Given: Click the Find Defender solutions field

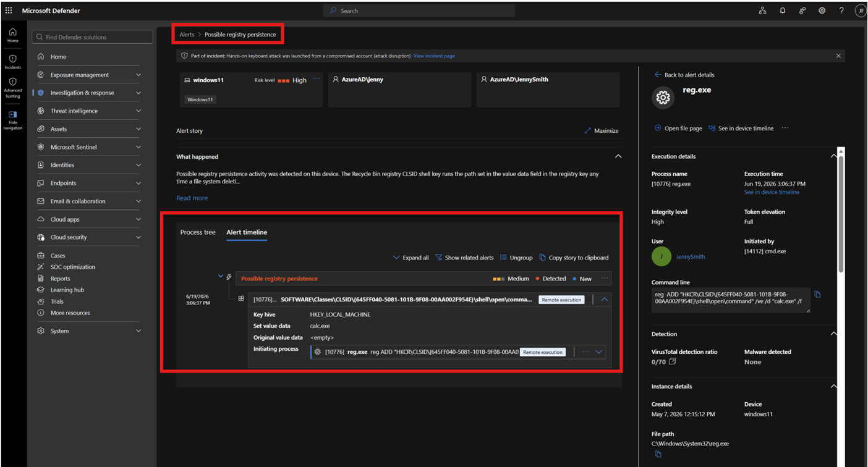Looking at the screenshot, I should point(93,37).
